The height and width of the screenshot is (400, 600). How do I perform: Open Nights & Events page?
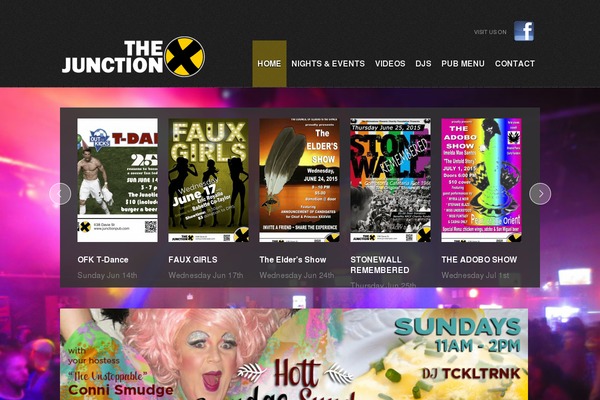click(x=328, y=64)
